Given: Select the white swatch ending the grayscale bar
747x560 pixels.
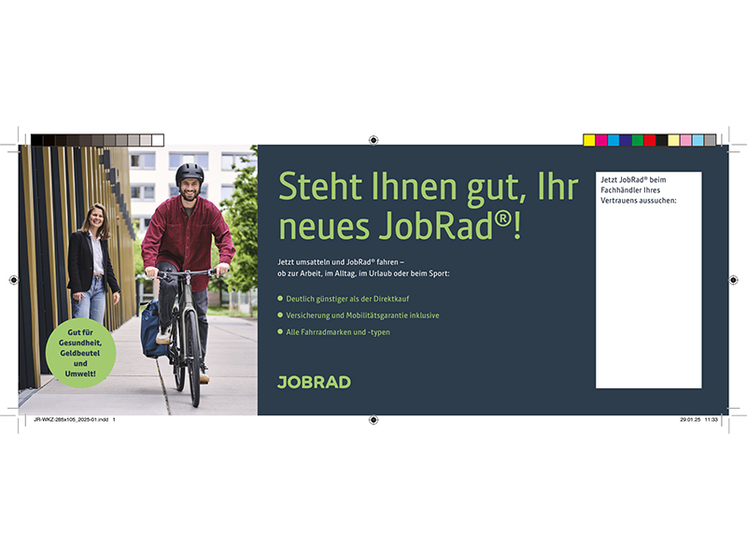Looking at the screenshot, I should [158, 140].
